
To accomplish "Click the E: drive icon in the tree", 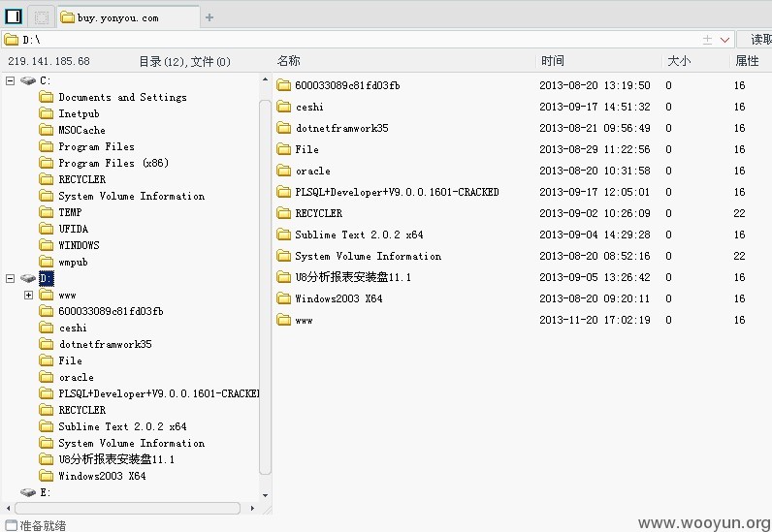I will tap(28, 492).
